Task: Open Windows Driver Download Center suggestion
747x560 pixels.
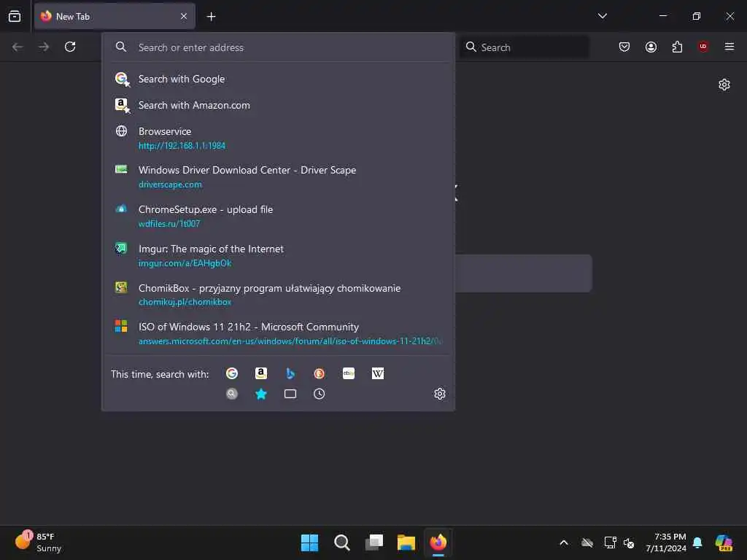Action: 278,176
